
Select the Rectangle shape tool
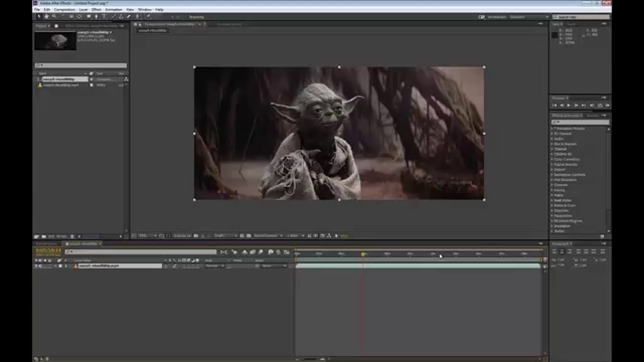point(89,17)
